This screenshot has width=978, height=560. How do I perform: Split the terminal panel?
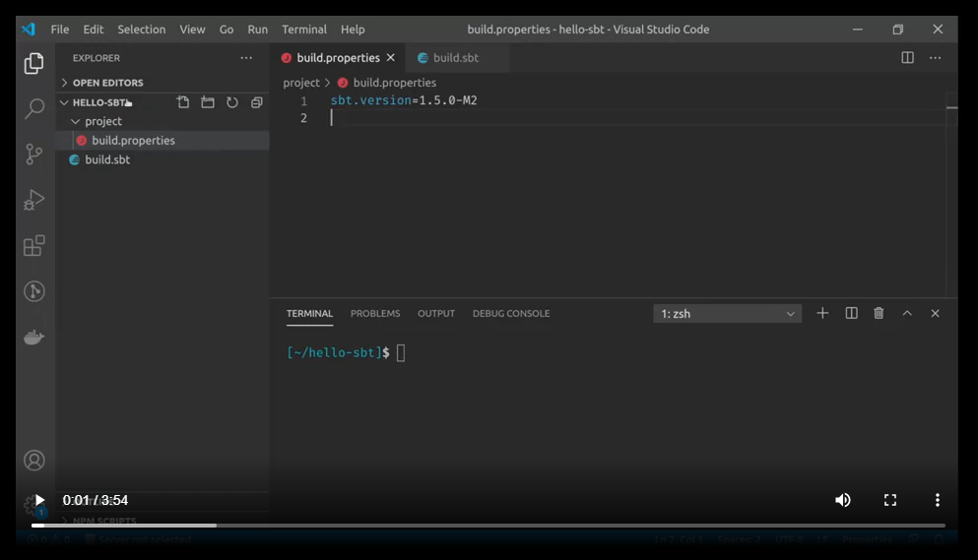[851, 313]
